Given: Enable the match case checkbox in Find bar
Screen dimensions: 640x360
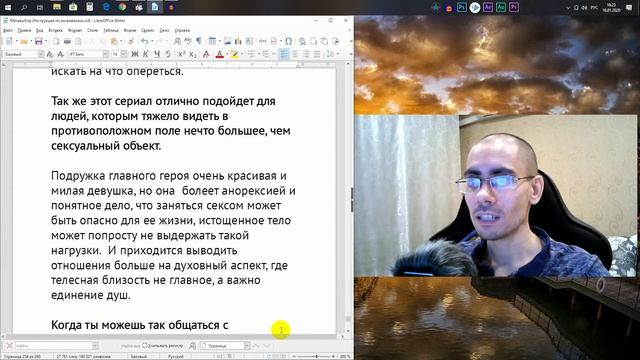Looking at the screenshot, I should (144, 345).
